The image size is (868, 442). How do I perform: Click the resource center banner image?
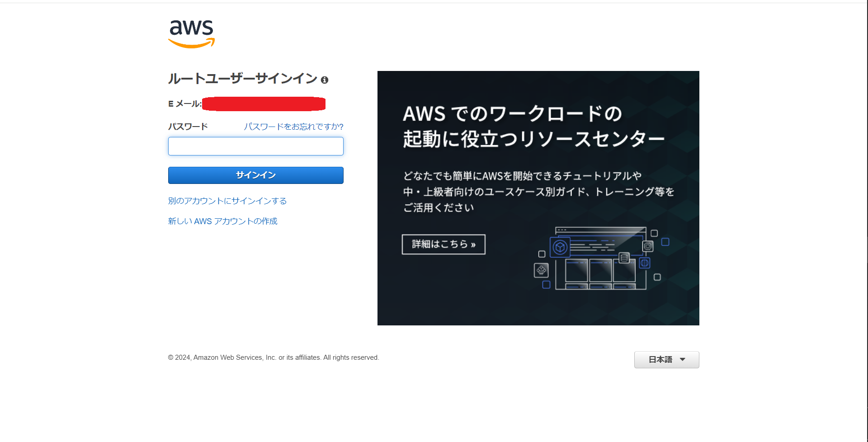pos(538,198)
